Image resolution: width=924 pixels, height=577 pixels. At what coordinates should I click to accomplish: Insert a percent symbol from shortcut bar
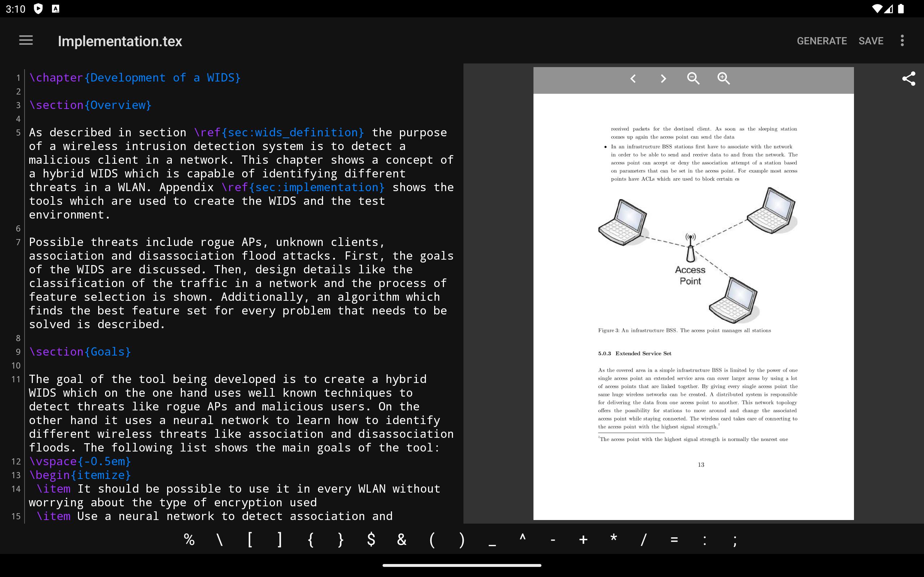[189, 539]
